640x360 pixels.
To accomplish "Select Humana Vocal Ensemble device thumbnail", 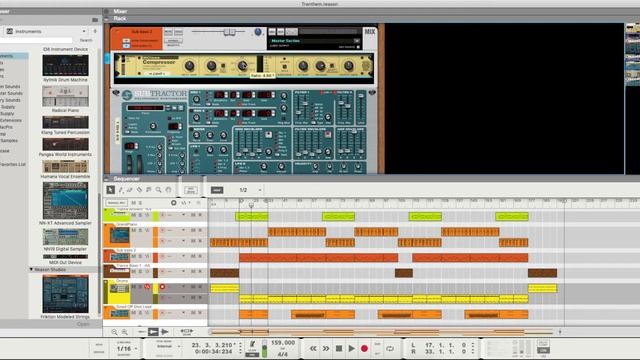I will coord(65,166).
